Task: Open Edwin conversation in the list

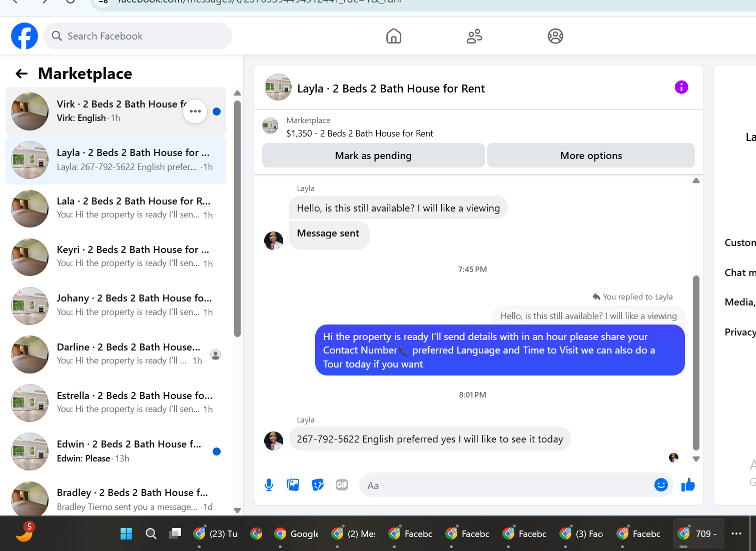Action: [116, 451]
